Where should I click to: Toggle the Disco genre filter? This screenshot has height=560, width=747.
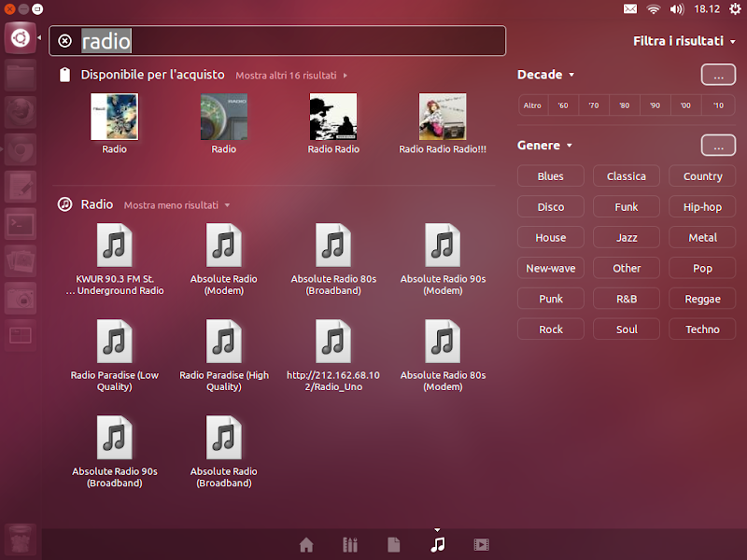[551, 206]
